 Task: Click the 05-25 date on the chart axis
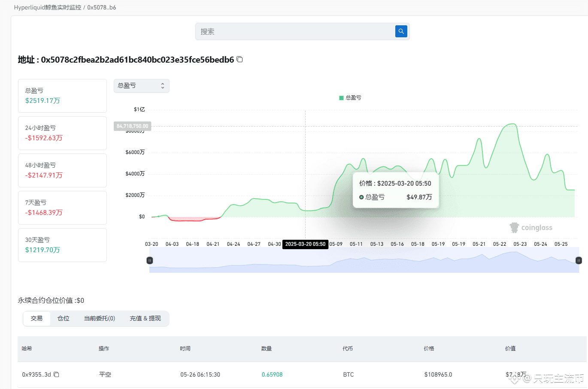coord(561,244)
